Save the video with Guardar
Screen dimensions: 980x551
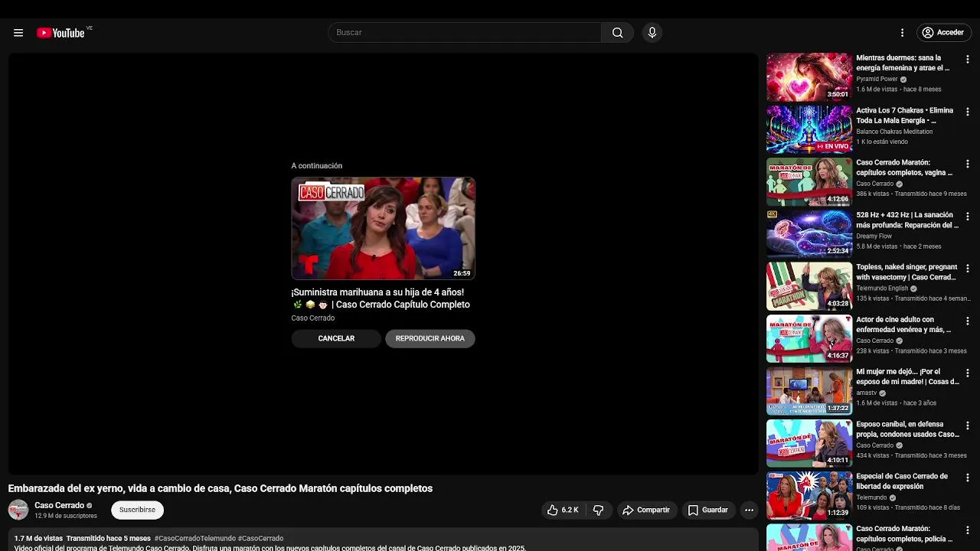pos(708,510)
